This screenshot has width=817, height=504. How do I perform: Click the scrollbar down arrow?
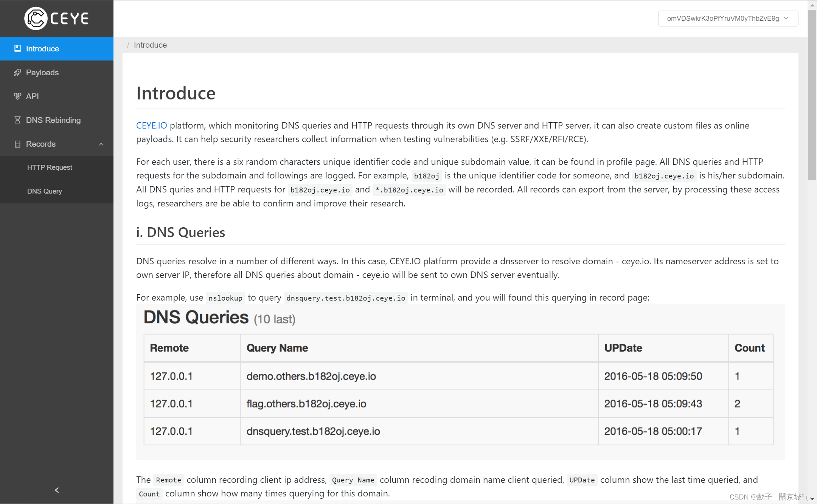(812, 499)
